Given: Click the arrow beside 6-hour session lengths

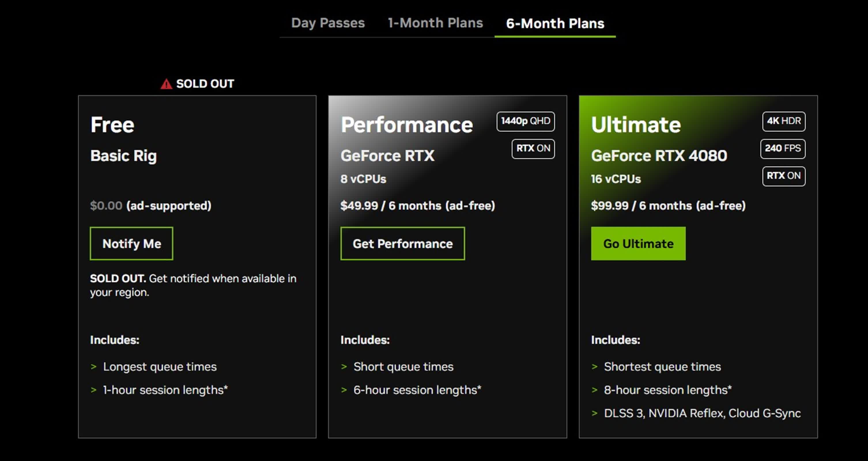Looking at the screenshot, I should [x=344, y=390].
